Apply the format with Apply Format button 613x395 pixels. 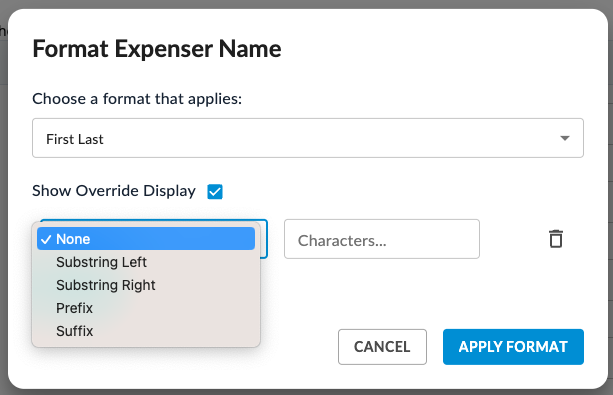pyautogui.click(x=513, y=347)
